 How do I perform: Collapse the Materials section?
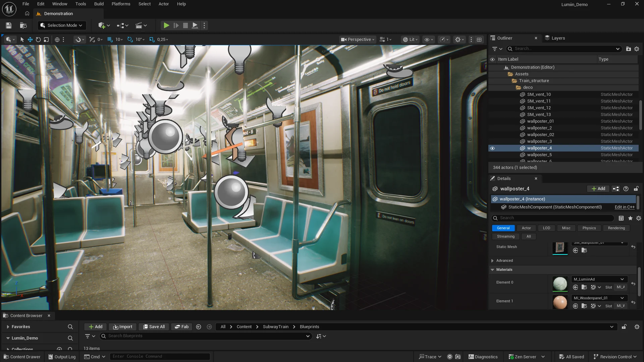pyautogui.click(x=492, y=270)
